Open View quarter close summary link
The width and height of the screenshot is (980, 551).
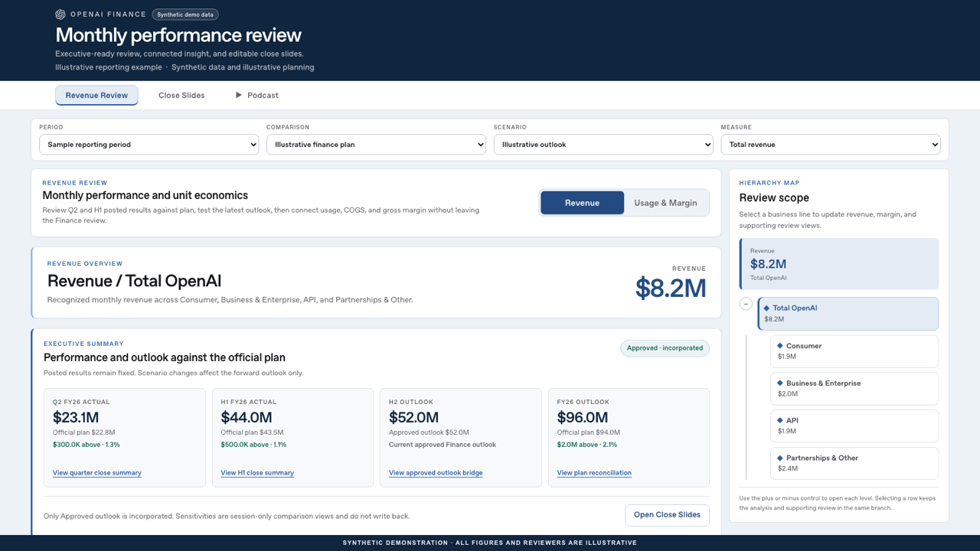(x=97, y=473)
